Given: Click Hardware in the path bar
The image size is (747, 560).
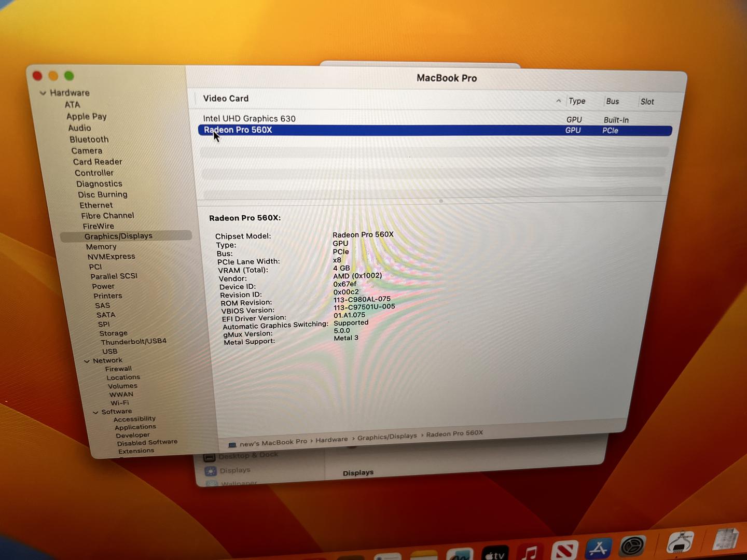Looking at the screenshot, I should (x=331, y=440).
